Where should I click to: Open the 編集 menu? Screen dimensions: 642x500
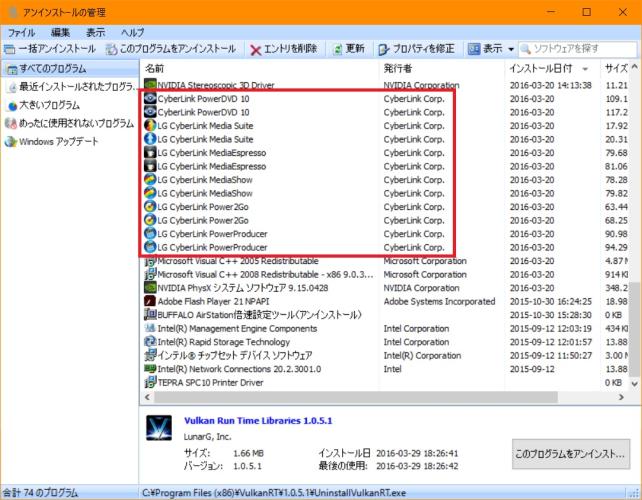click(61, 32)
